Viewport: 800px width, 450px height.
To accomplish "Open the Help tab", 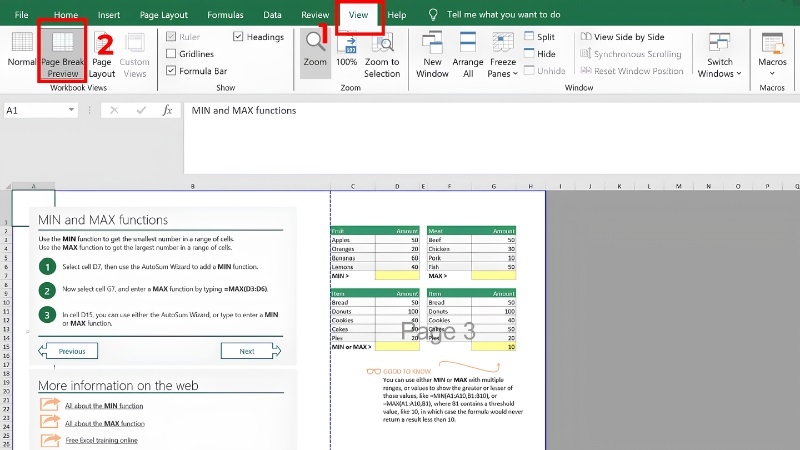I will pyautogui.click(x=396, y=15).
